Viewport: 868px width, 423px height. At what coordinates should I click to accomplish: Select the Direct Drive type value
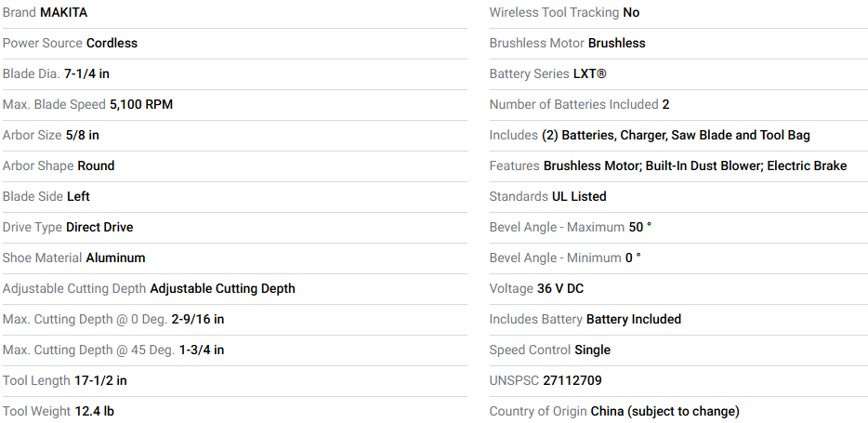tap(99, 227)
